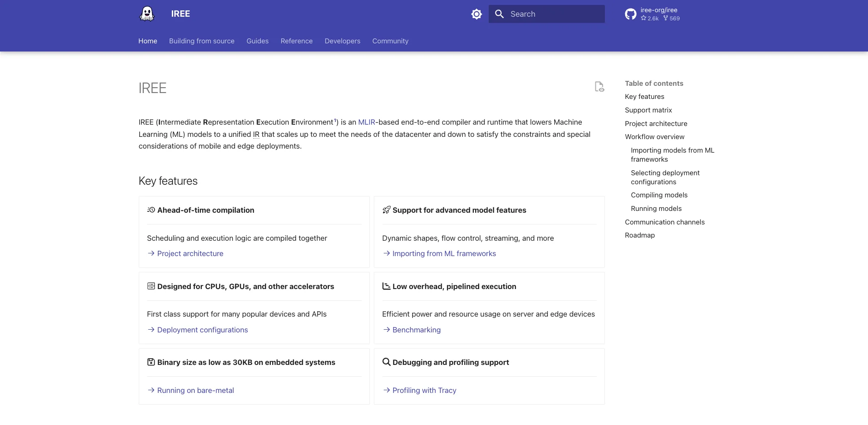The image size is (868, 425).
Task: Click the Binary size as low as 30KB title
Action: point(246,362)
